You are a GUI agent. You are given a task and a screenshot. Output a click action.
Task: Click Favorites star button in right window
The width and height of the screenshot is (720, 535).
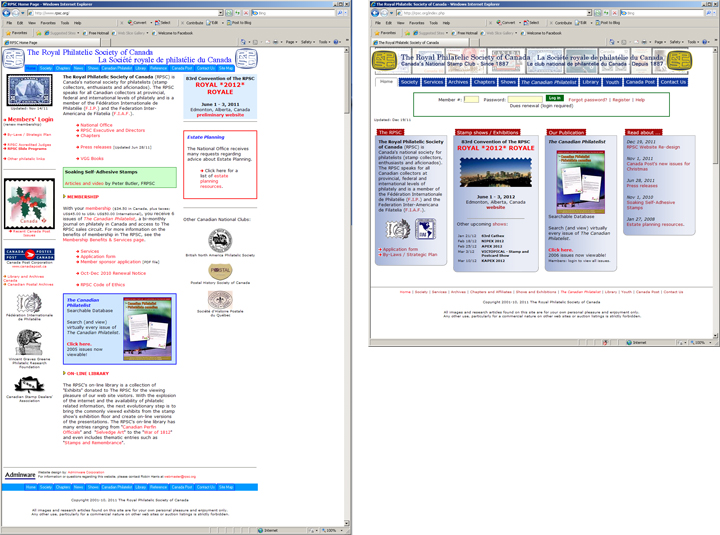tap(385, 33)
